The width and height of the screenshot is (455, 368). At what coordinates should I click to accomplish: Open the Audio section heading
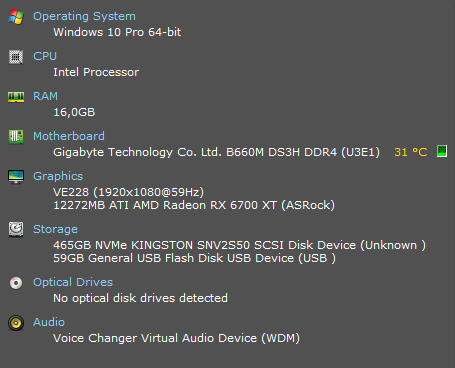pyautogui.click(x=49, y=322)
